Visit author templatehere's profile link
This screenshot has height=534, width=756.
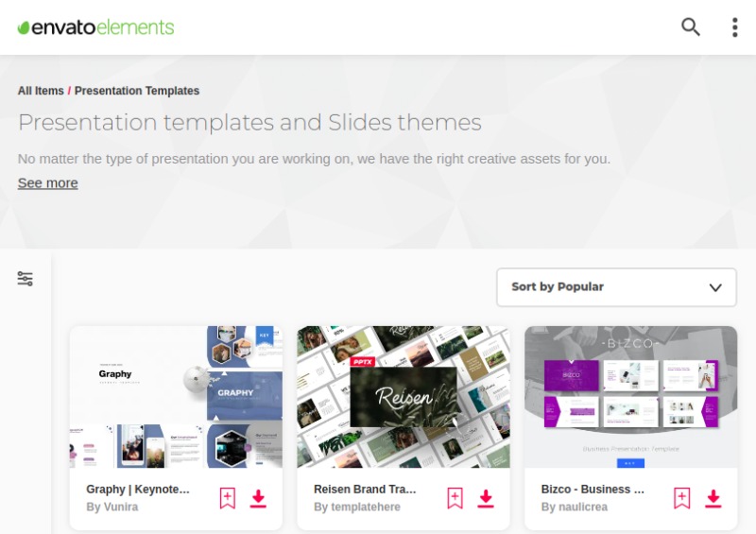click(357, 507)
